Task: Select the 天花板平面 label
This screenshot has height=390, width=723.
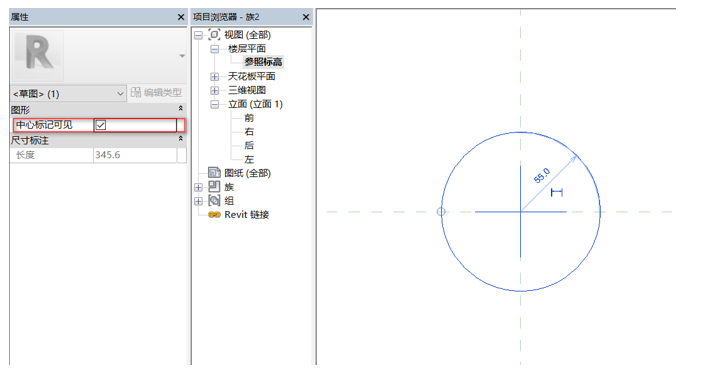Action: pos(251,77)
